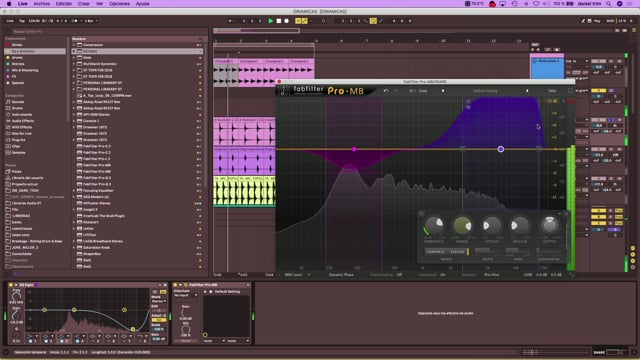Open the Plug-Ins category in browser sidebar
Image resolution: width=640 pixels, height=360 pixels.
tap(18, 140)
